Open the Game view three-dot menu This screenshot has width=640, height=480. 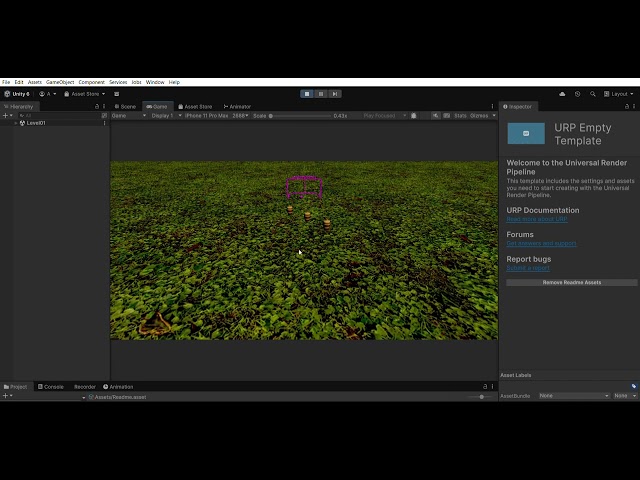click(492, 107)
